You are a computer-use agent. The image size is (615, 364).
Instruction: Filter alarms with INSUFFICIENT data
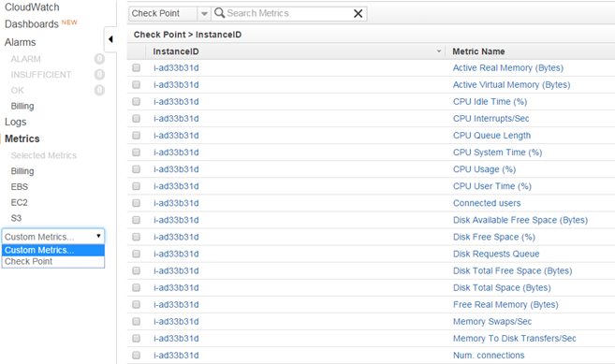41,75
